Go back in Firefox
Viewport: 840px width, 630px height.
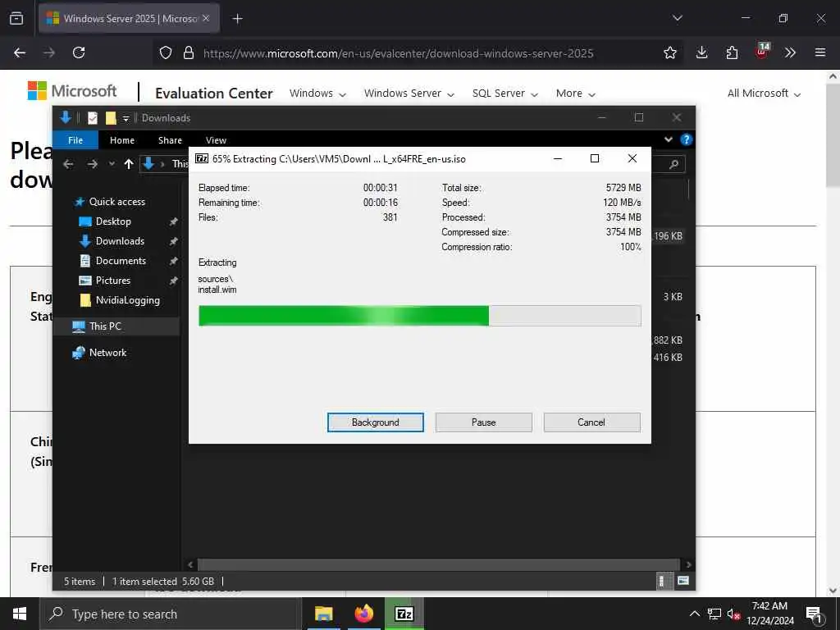(x=20, y=52)
